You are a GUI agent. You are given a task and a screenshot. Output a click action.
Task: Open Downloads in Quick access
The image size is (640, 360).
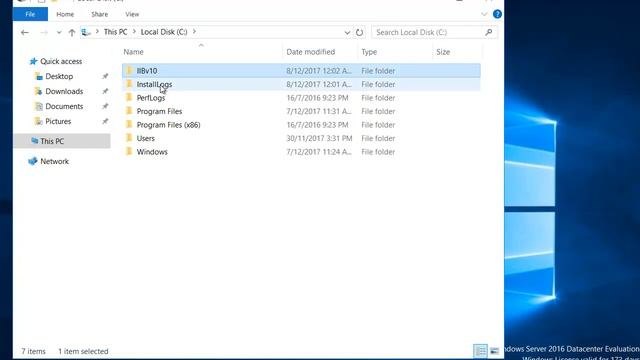64,91
